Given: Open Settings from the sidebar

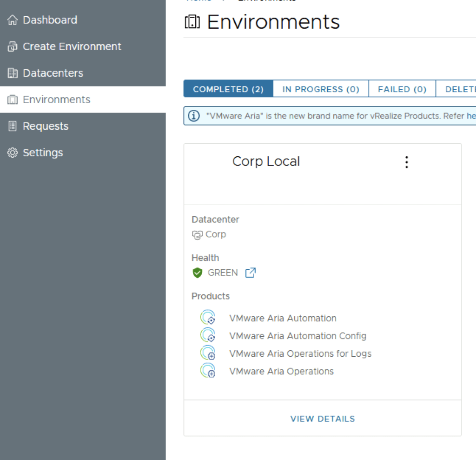Looking at the screenshot, I should 83,153.
